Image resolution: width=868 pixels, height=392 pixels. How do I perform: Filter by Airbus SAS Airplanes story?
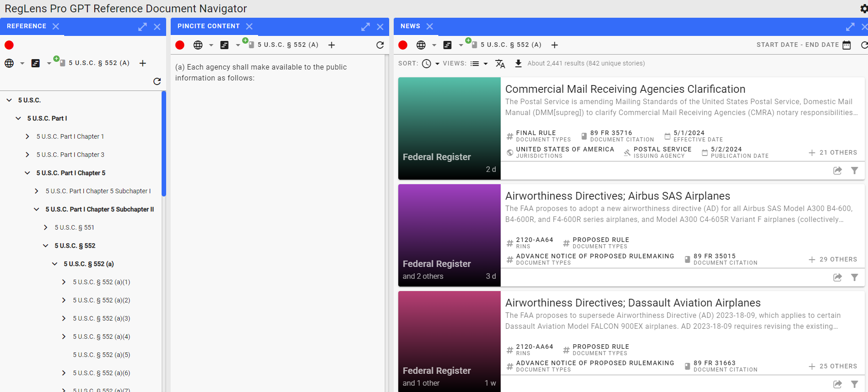tap(855, 277)
